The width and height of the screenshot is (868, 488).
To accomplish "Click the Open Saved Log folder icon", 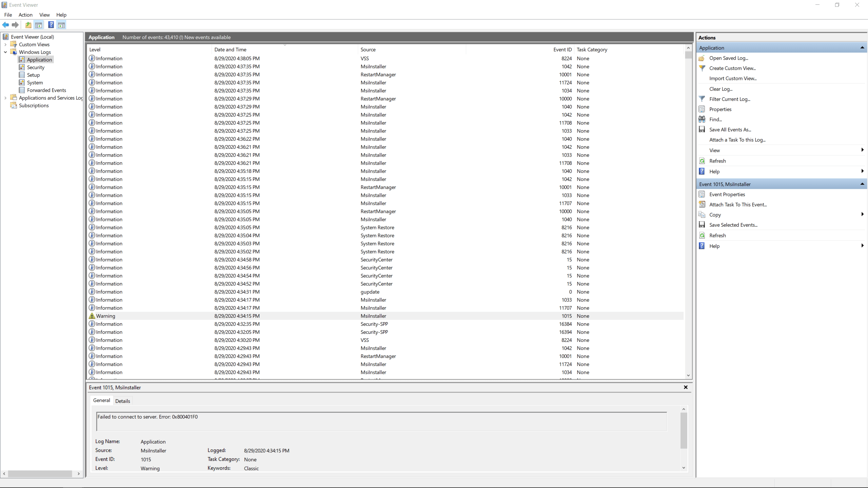I will [702, 58].
